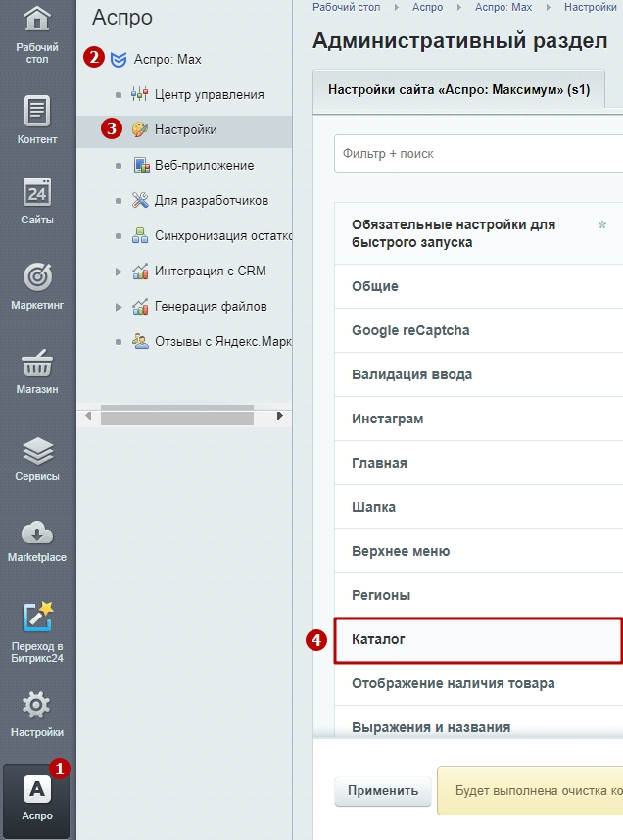Go to Аспро: Max breadcrumb link

coord(503,7)
